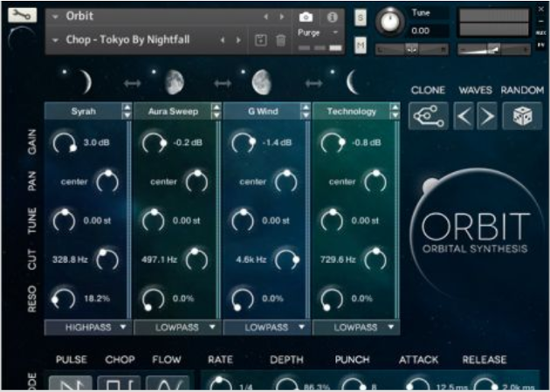550x392 pixels.
Task: Click the Tune value field 0.00
Action: (430, 31)
